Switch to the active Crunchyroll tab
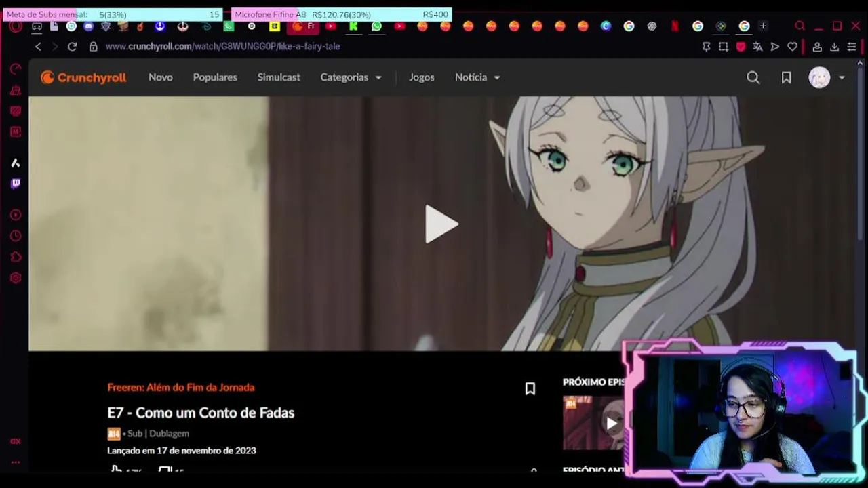 coord(303,26)
